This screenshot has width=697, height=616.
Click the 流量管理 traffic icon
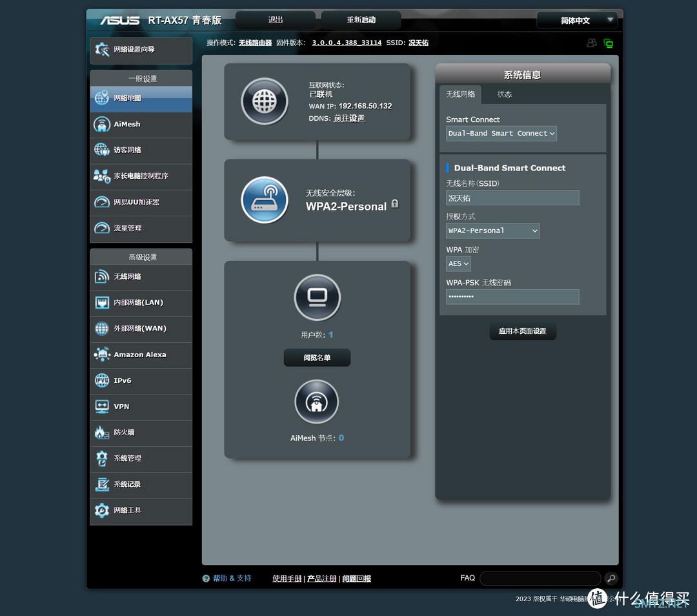(102, 228)
